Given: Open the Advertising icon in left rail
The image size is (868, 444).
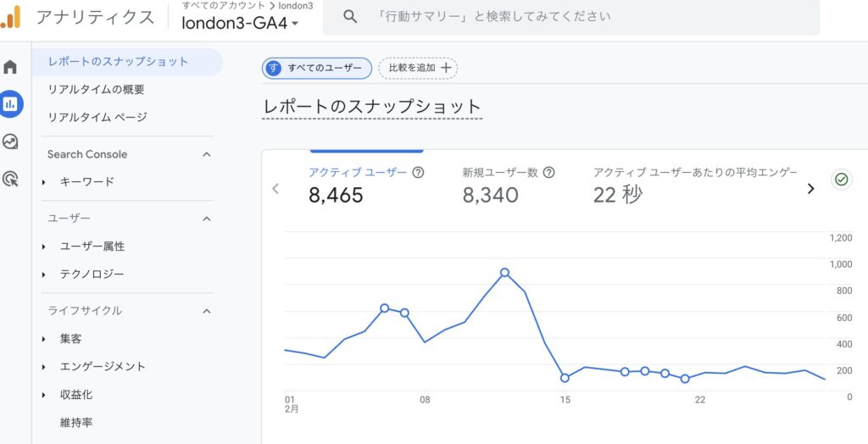Looking at the screenshot, I should coord(10,179).
